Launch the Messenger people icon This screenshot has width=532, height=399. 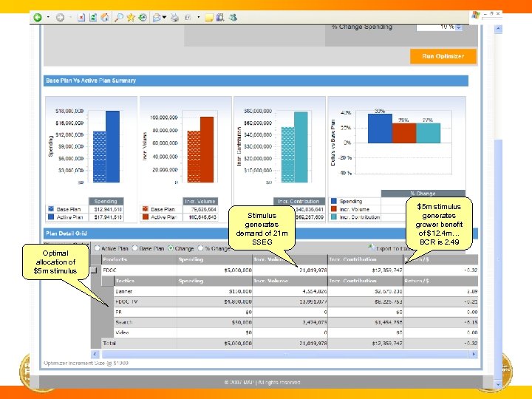(233, 17)
